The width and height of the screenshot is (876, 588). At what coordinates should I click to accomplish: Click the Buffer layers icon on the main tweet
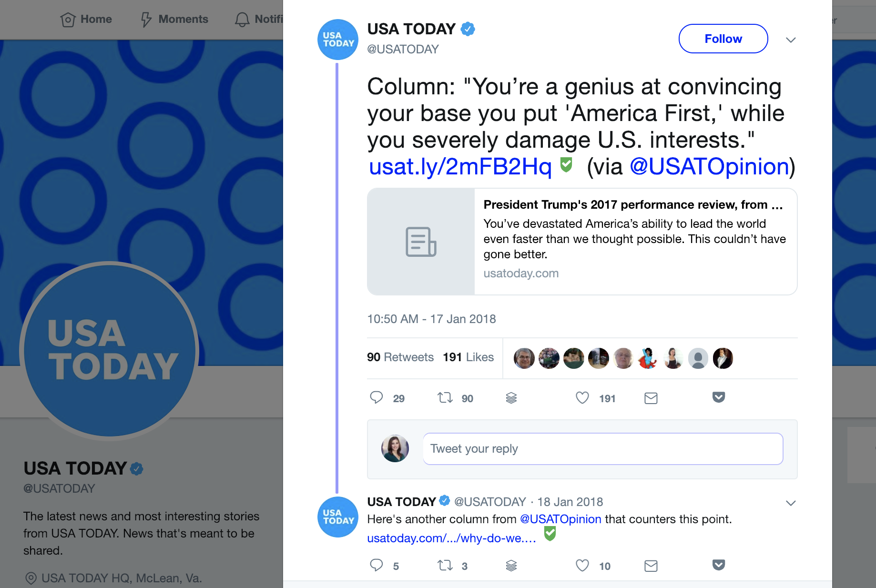click(x=511, y=398)
